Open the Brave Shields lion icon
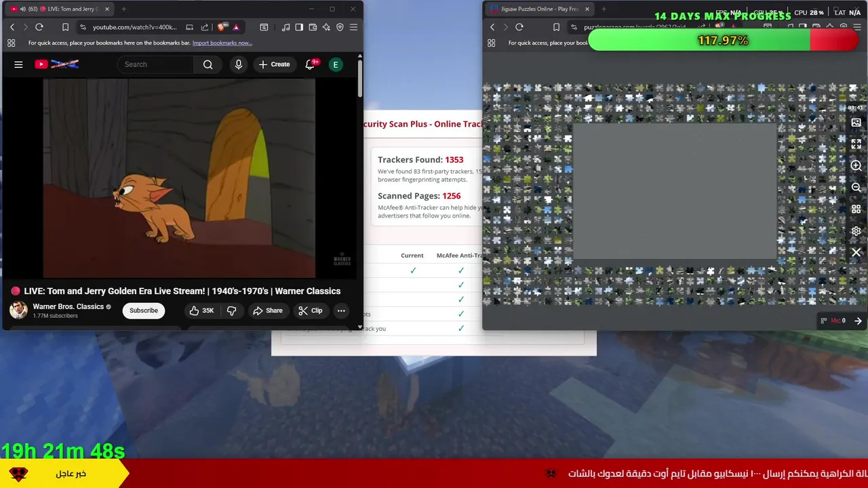 pyautogui.click(x=222, y=27)
